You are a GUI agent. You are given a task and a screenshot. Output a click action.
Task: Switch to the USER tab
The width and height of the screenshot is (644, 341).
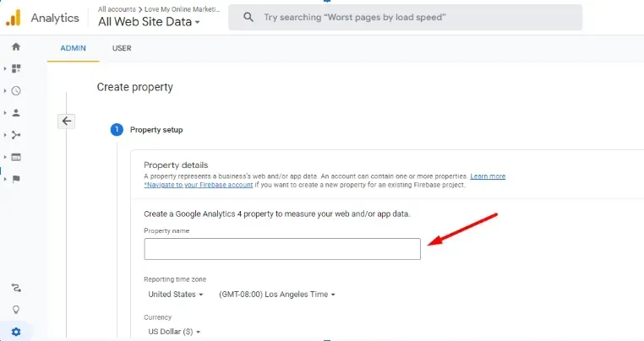click(x=122, y=48)
